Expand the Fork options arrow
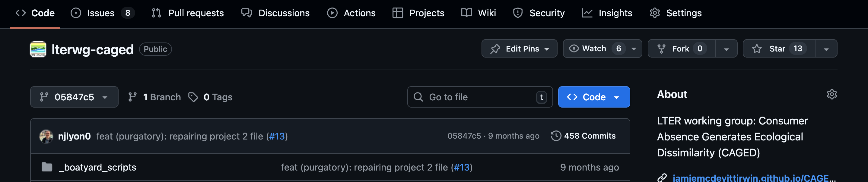The width and height of the screenshot is (868, 182). 726,49
